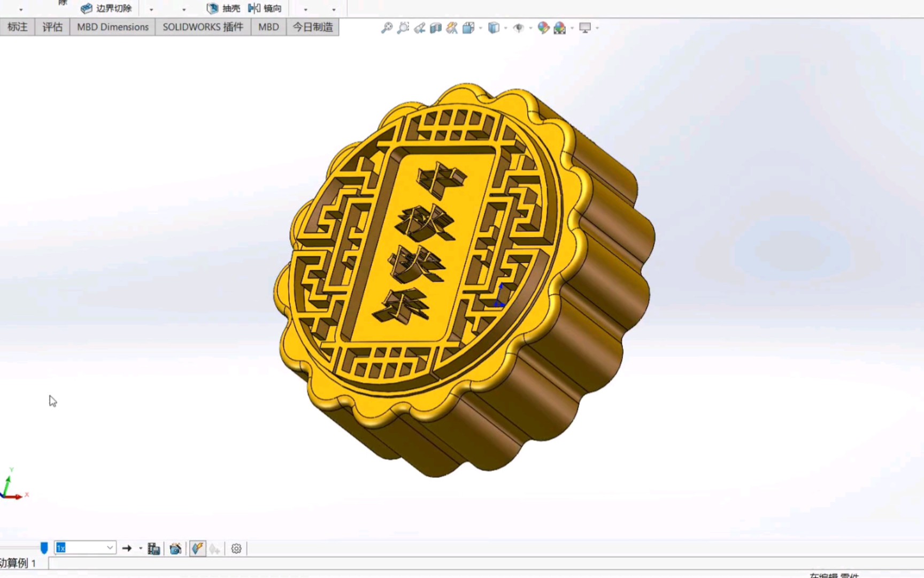This screenshot has height=578, width=924.
Task: Click Previous View icon
Action: 420,28
